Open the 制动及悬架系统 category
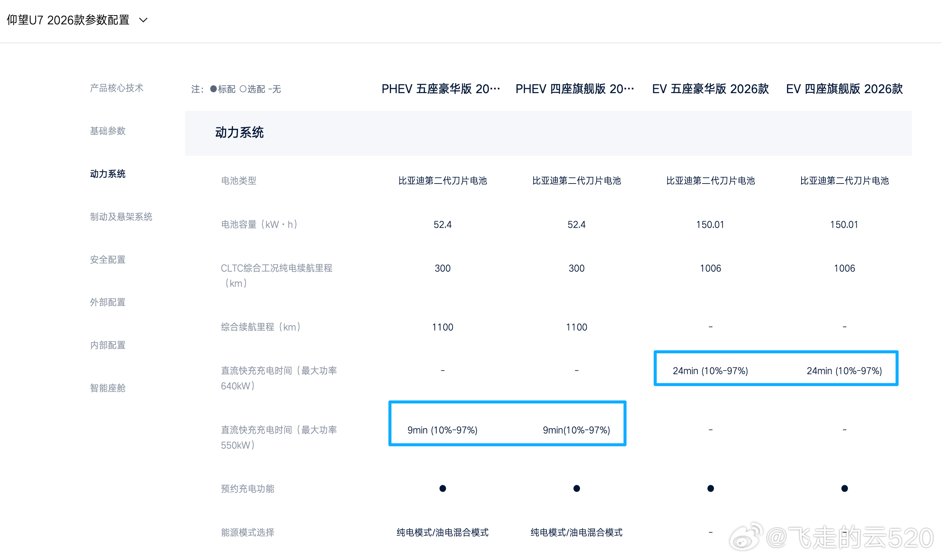Screen dimensions: 941x560 (x=121, y=217)
